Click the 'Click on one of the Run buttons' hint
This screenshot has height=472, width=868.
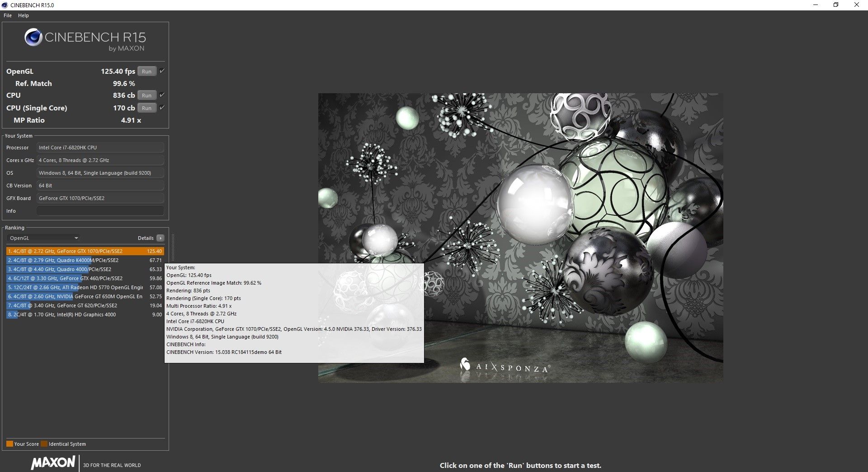click(520, 465)
